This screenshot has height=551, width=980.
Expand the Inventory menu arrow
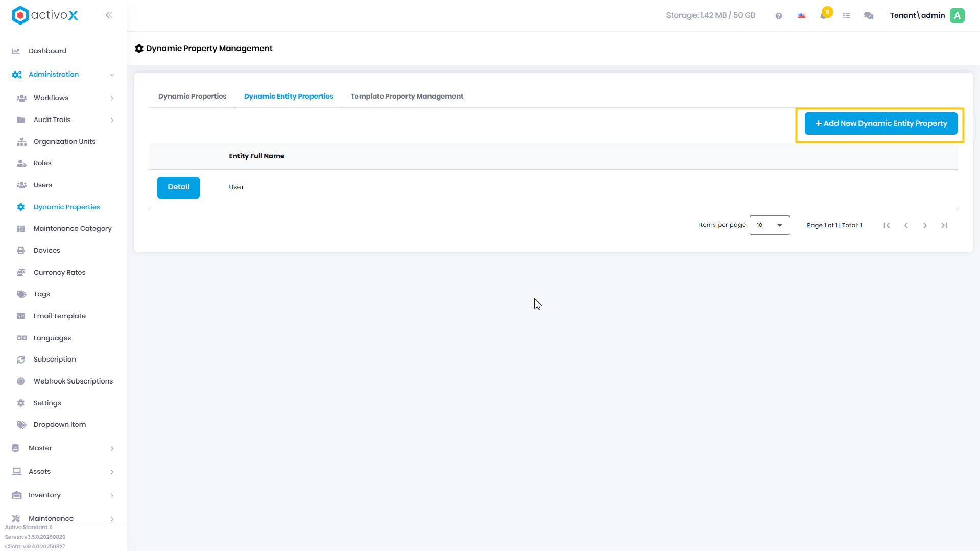tap(112, 495)
